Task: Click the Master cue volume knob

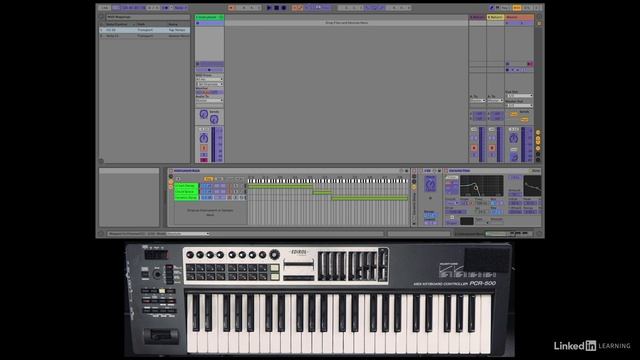Action: (x=514, y=156)
